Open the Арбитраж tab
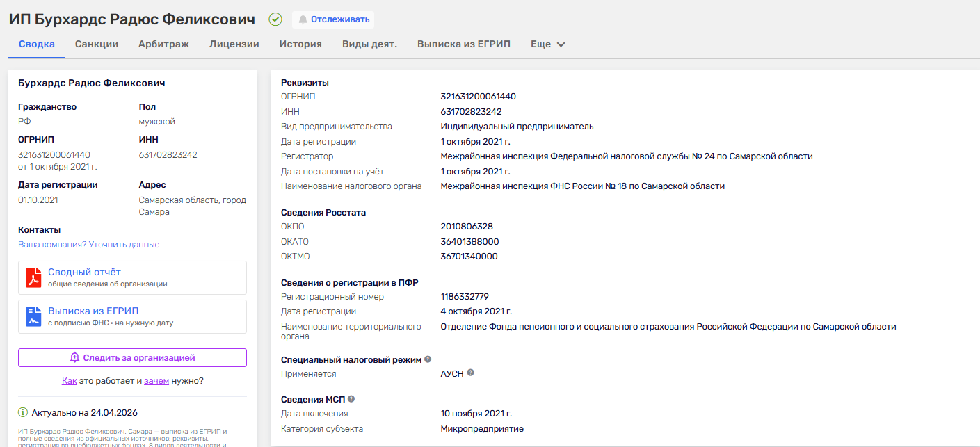The image size is (980, 447). (163, 44)
